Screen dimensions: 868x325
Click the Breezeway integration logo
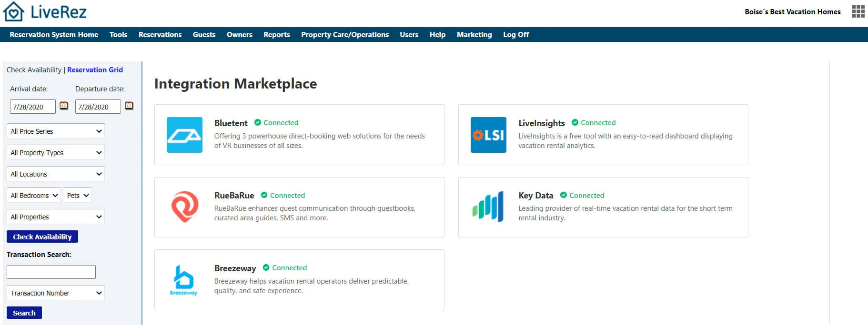(x=184, y=280)
